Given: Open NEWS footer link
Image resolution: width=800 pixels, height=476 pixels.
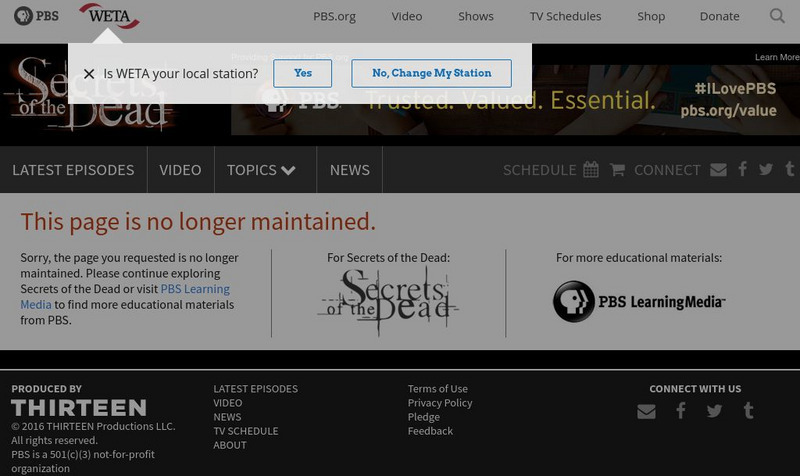Looking at the screenshot, I should [x=227, y=417].
